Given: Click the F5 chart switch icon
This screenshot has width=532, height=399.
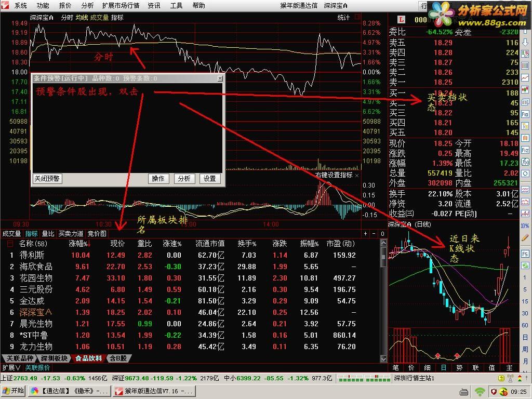Looking at the screenshot, I should click(x=525, y=254).
